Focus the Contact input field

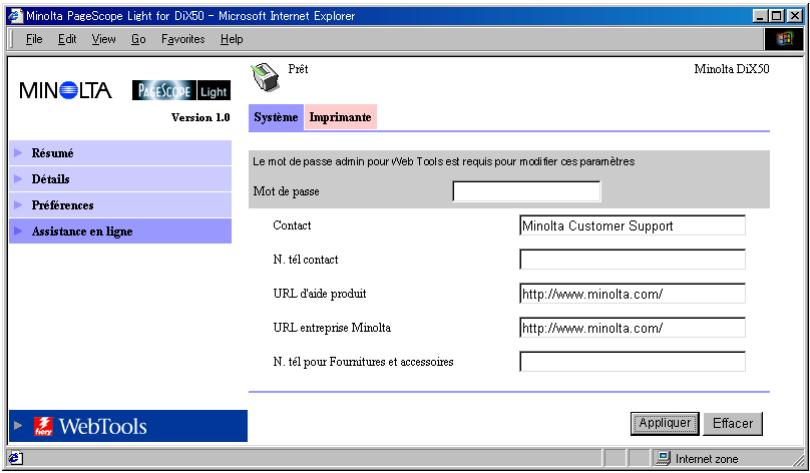click(632, 226)
